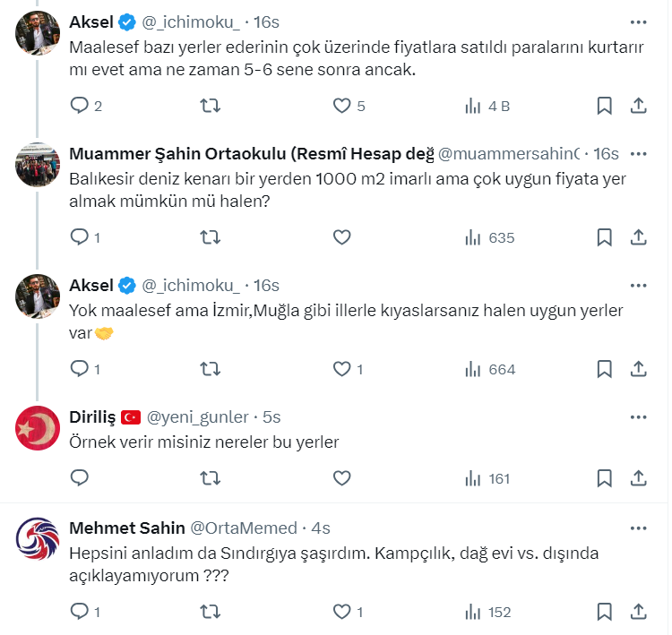Open Diriliş profile name link
Viewport: 672px width, 635px height.
point(92,416)
